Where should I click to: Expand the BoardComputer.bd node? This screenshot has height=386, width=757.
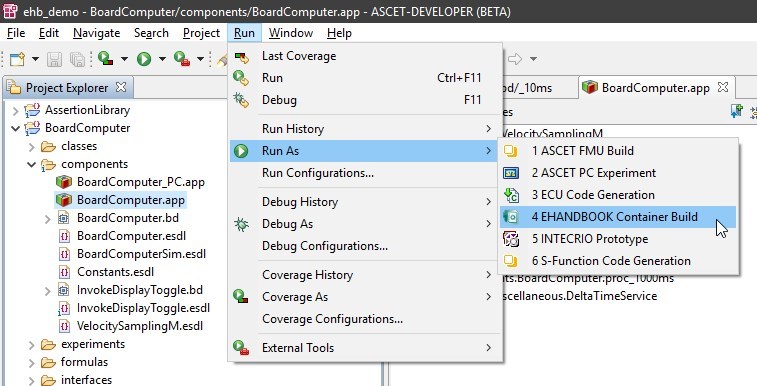[47, 219]
